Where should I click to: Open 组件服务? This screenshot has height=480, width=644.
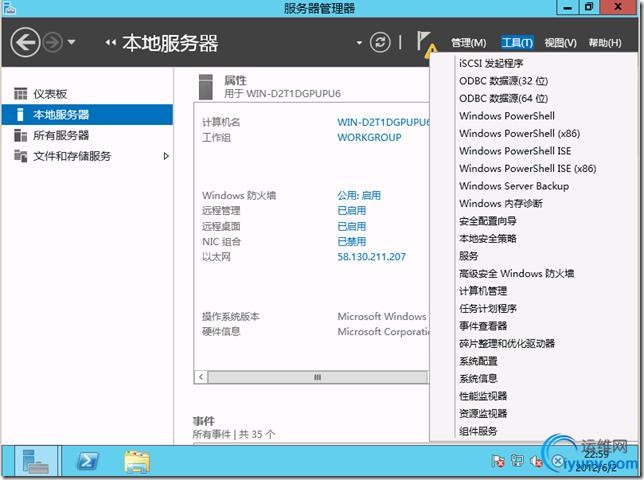[478, 431]
